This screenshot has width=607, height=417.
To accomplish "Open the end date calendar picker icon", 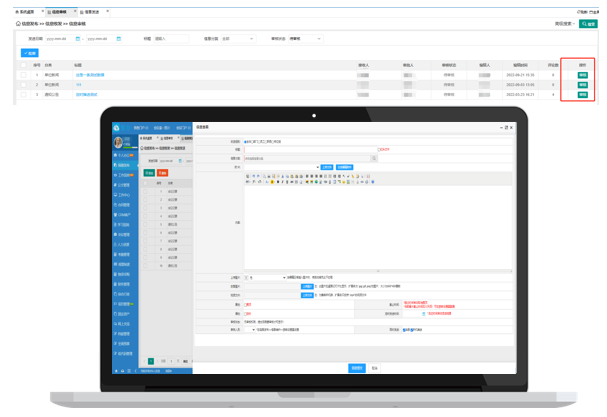I will point(118,39).
